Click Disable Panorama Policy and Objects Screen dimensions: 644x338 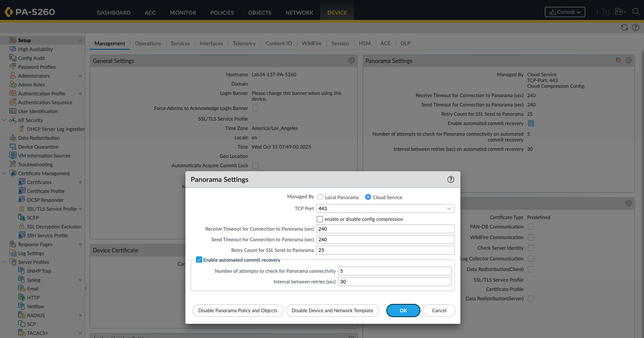click(238, 310)
